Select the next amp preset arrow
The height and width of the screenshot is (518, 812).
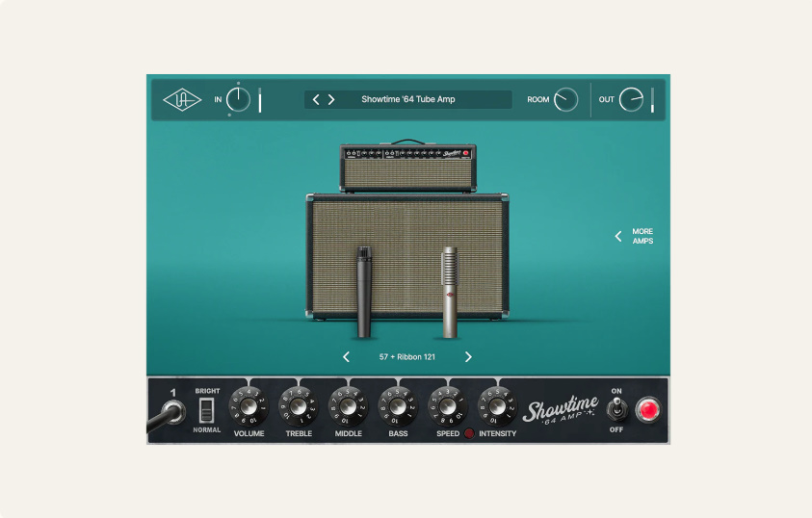tap(331, 99)
